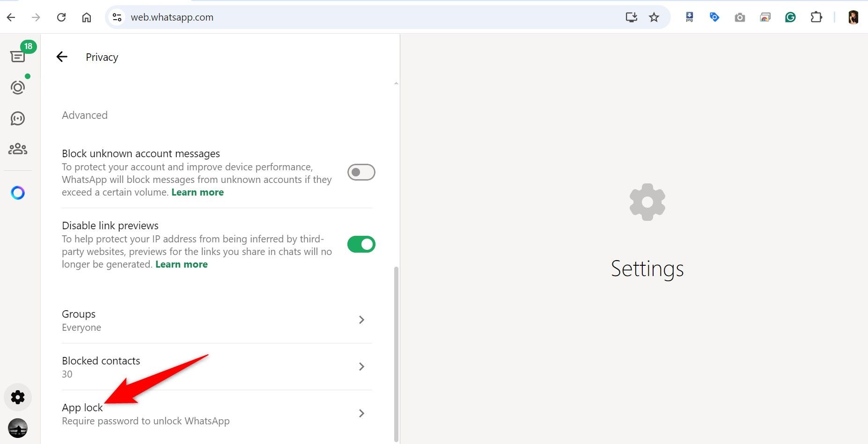Turn off Disable link previews toggle
868x444 pixels.
361,244
